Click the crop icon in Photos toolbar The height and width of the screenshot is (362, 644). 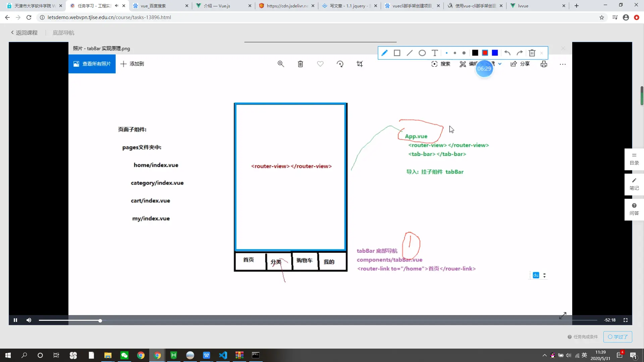pyautogui.click(x=360, y=64)
